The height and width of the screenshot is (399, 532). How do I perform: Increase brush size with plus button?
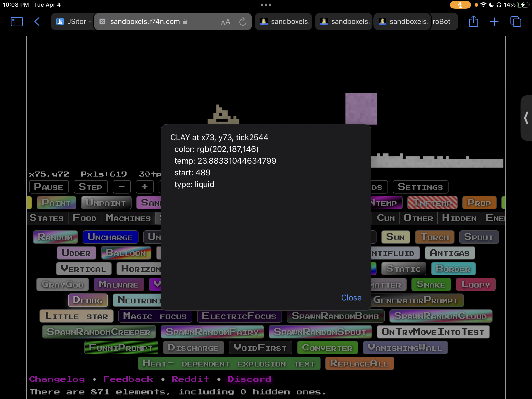click(x=144, y=187)
